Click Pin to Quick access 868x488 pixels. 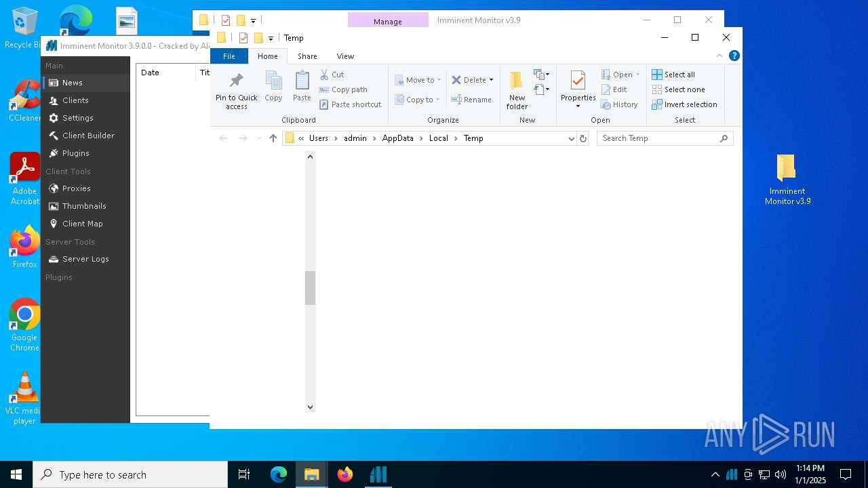pos(236,90)
